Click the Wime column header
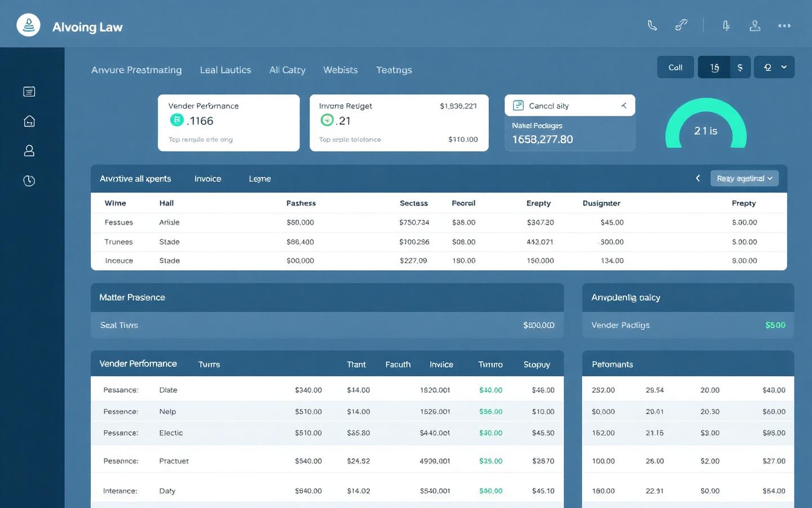 point(116,203)
